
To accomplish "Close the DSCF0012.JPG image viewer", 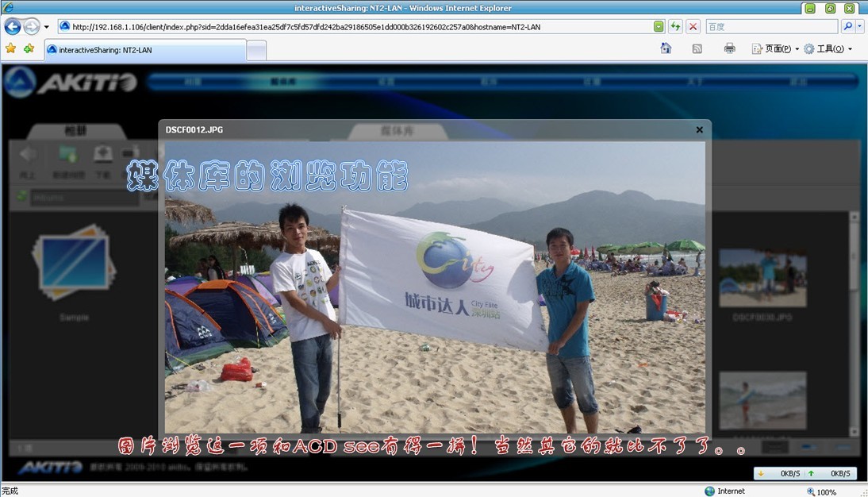I will [699, 129].
